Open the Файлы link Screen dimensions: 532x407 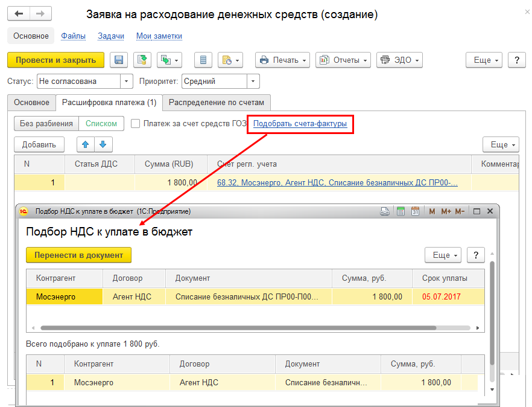[74, 36]
